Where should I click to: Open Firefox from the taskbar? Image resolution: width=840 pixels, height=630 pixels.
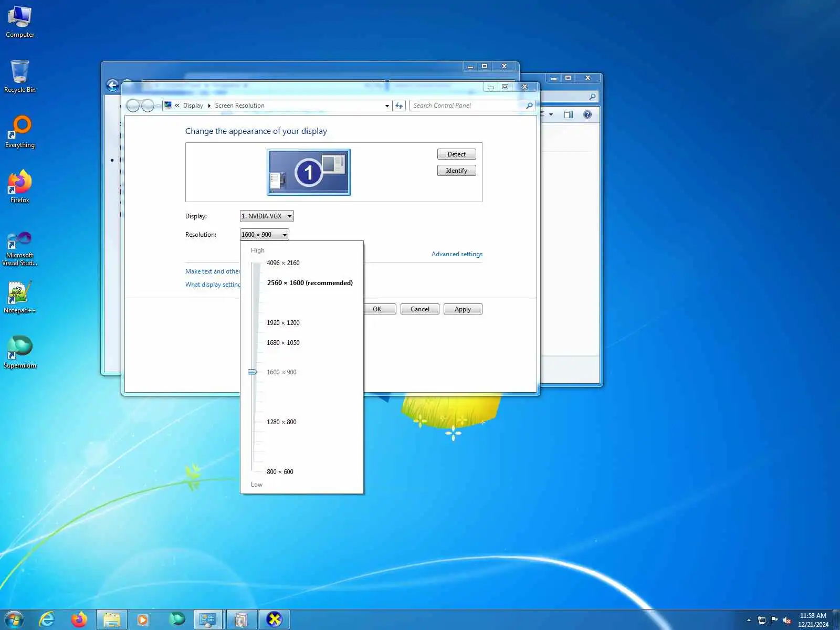(79, 619)
